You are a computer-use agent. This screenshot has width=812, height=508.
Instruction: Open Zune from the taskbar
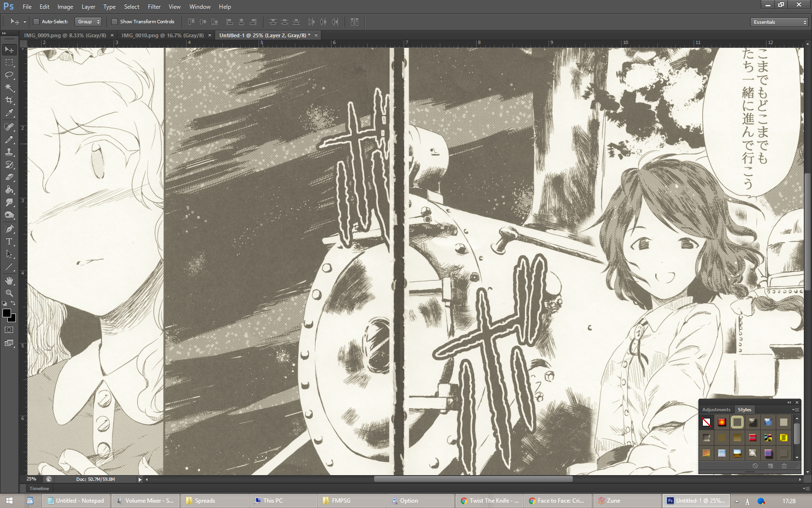point(627,501)
